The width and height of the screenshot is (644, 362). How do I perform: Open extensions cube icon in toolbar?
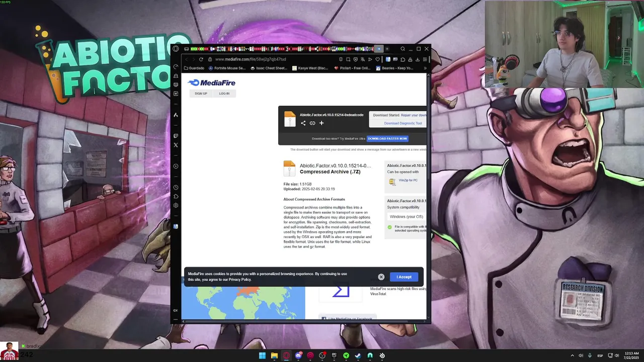[x=403, y=59]
